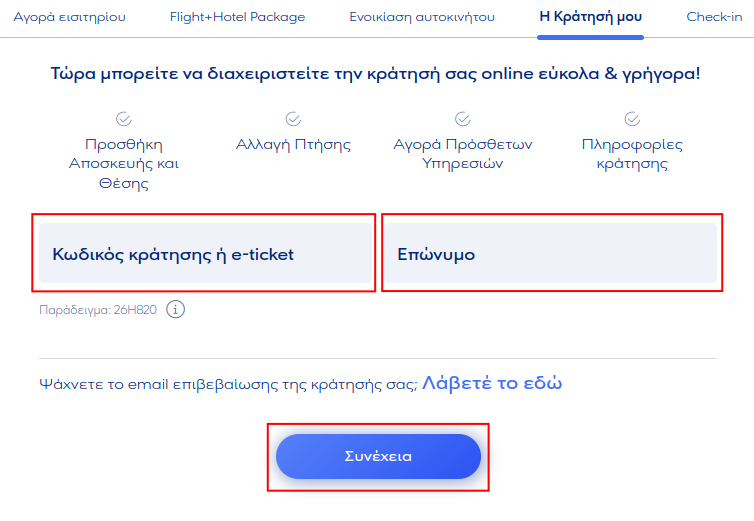Click the Αλλαγή Πτήσης label
This screenshot has height=521, width=754.
coord(293,145)
